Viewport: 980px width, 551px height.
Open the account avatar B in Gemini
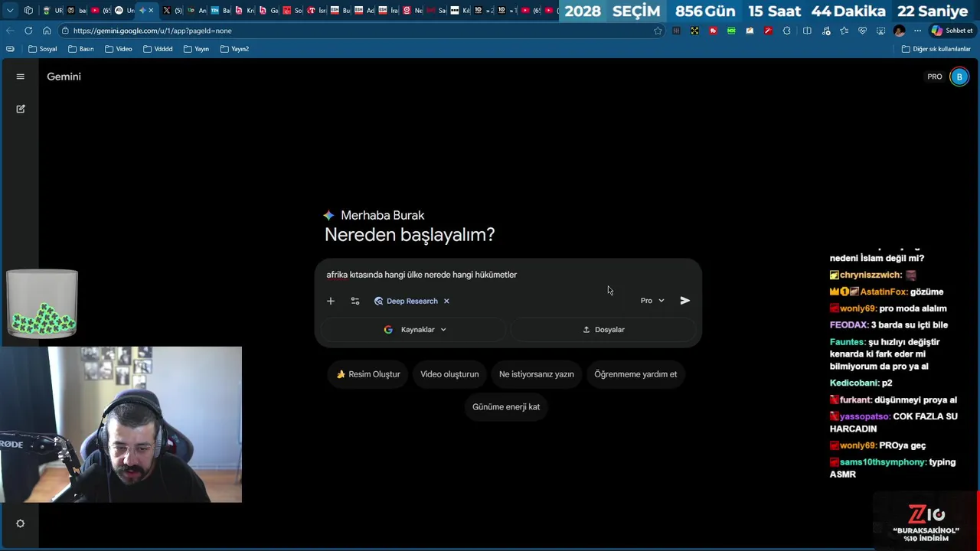click(959, 77)
